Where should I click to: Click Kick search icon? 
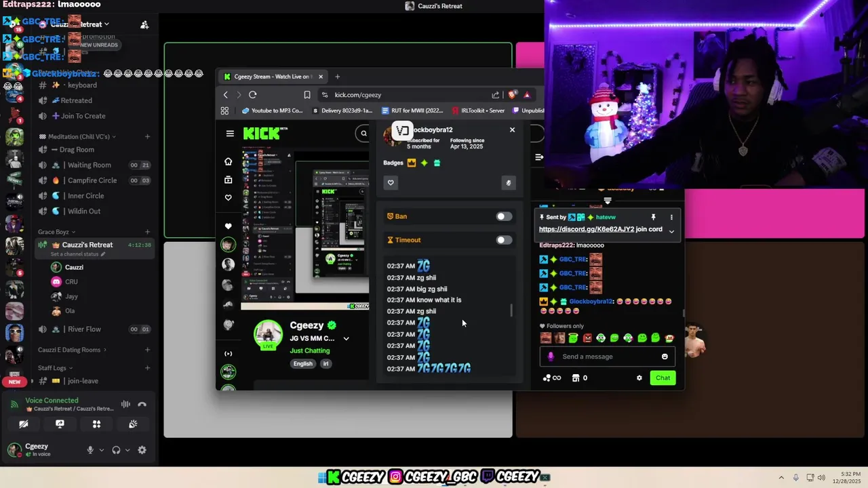click(x=364, y=134)
